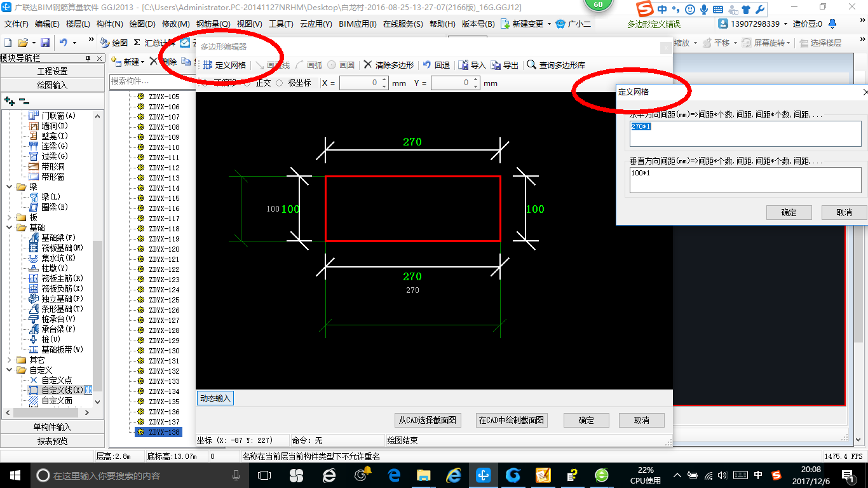Open 单构件输入 navigation tab
Image resolution: width=868 pixels, height=488 pixels.
coord(52,427)
